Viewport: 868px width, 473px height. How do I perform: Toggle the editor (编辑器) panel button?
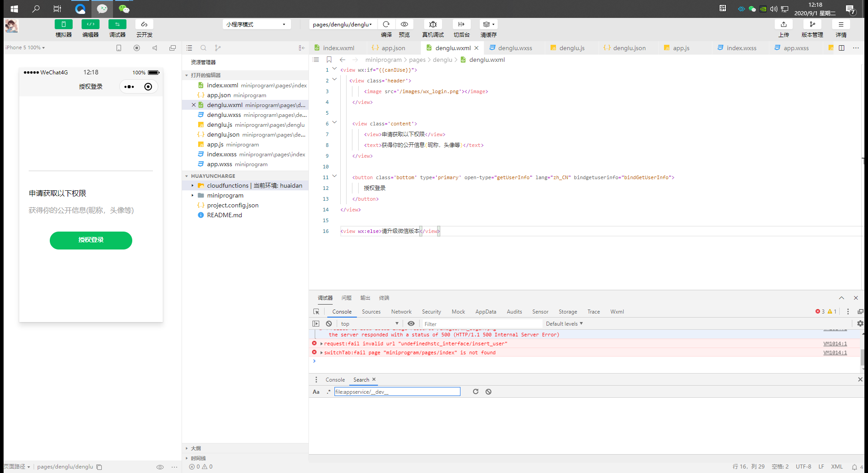91,24
